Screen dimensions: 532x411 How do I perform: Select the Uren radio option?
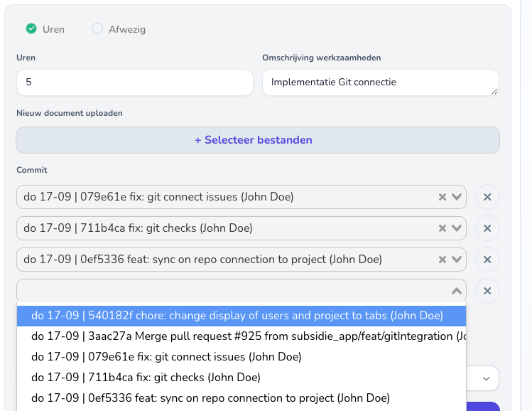(x=31, y=29)
